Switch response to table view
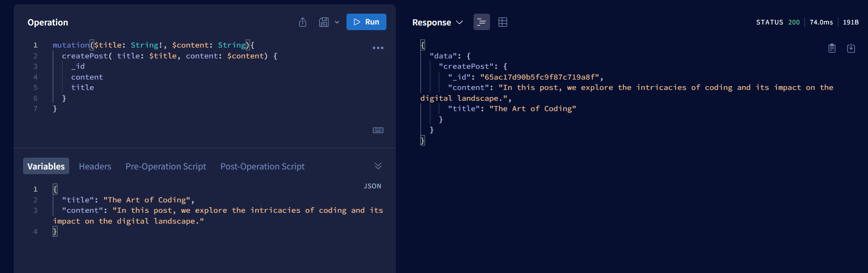868x273 pixels. (503, 22)
